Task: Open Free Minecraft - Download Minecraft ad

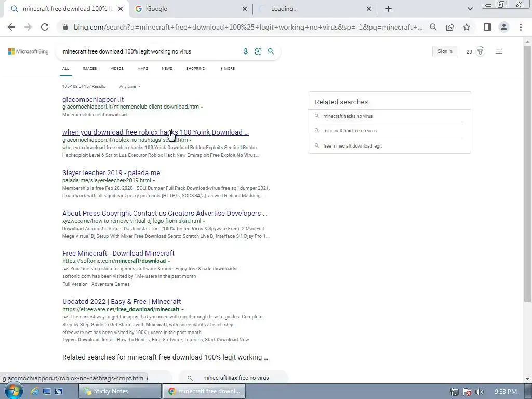Action: (118, 253)
